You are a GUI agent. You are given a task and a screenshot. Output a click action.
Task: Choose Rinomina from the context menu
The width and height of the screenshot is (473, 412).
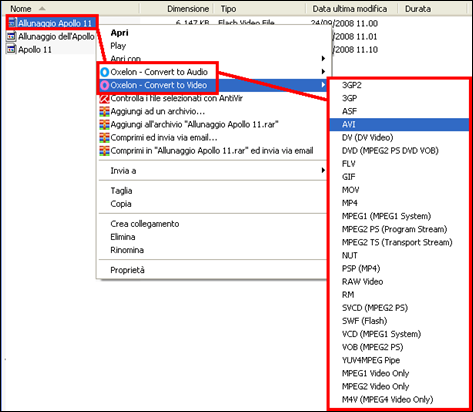[127, 250]
